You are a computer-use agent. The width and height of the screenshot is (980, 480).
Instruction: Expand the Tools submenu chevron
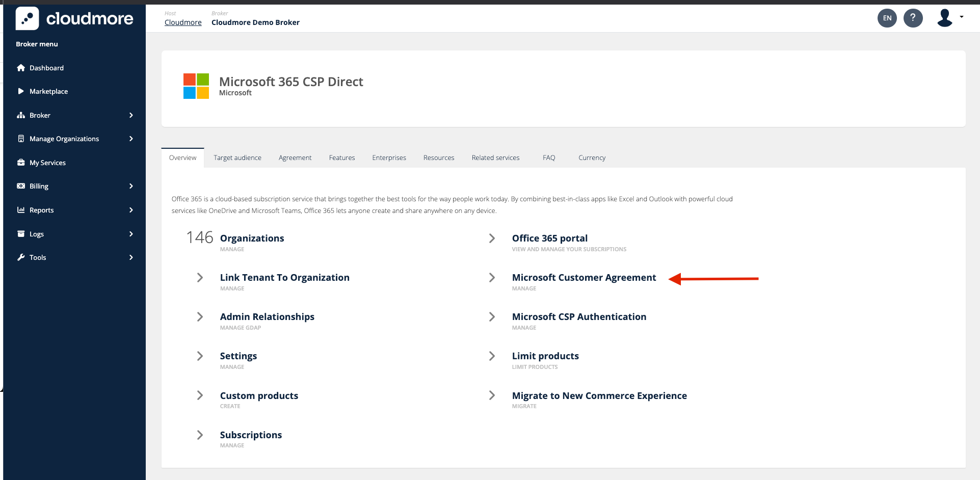tap(131, 257)
